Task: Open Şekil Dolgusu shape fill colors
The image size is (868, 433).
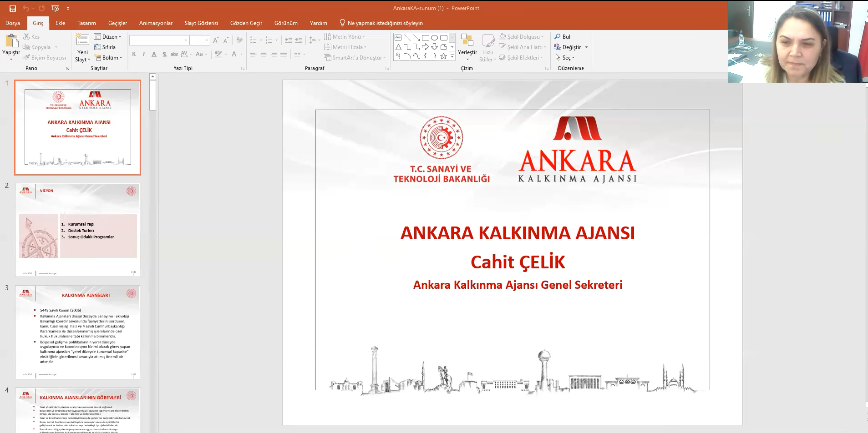Action: 522,37
